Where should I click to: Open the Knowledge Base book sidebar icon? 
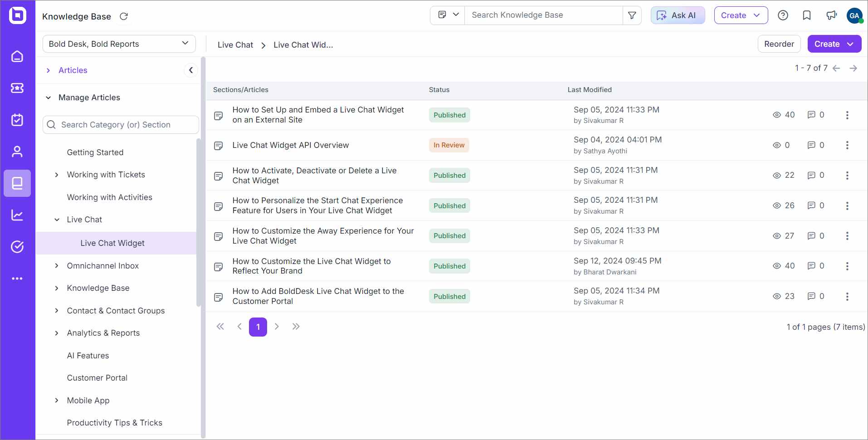pyautogui.click(x=17, y=183)
